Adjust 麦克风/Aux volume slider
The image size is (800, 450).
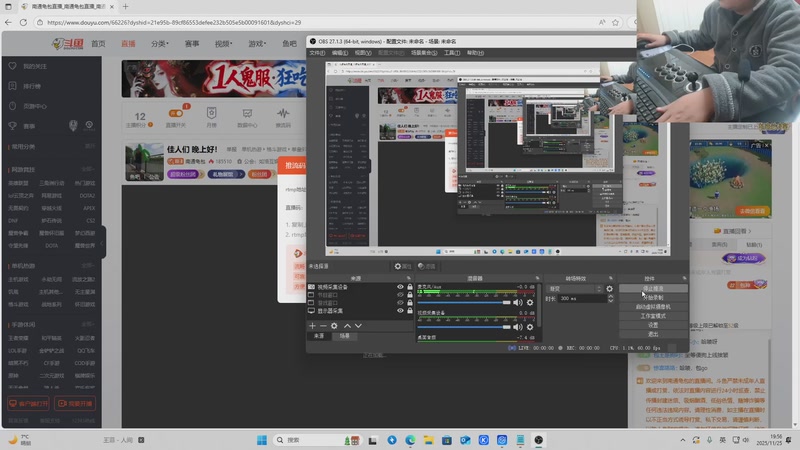pyautogui.click(x=464, y=303)
